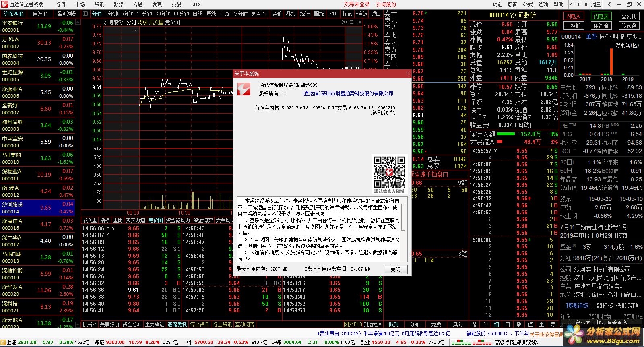The width and height of the screenshot is (644, 347).
Task: Switch to the 沪深A股 tab
Action: tap(13, 14)
